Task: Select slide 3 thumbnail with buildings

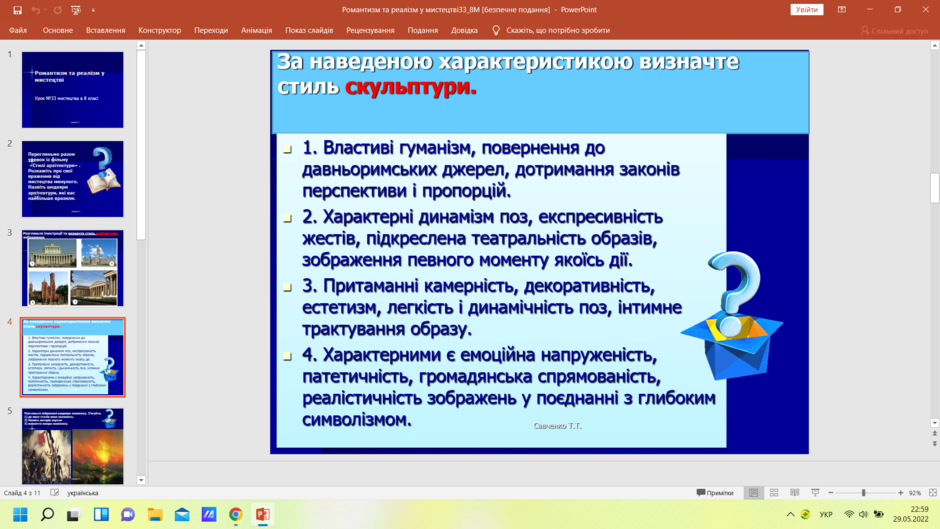Action: coord(73,268)
